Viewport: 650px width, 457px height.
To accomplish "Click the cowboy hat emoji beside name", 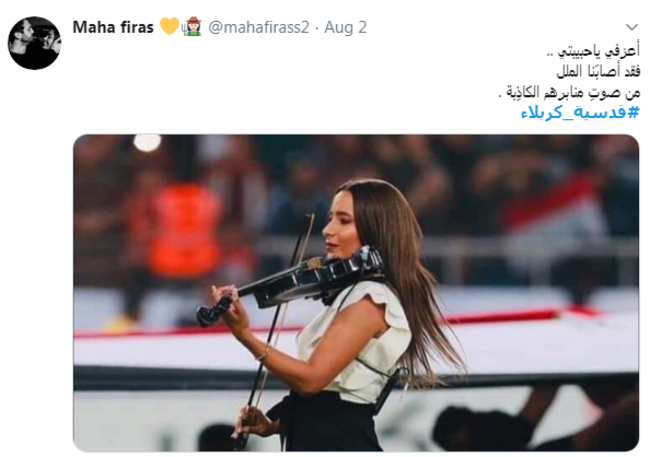I will (x=192, y=27).
